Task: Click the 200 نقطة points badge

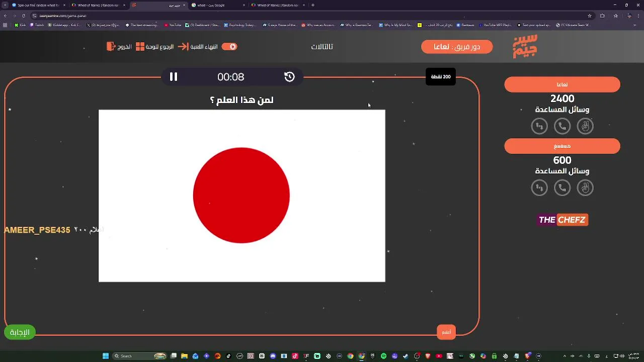Action: [x=441, y=76]
